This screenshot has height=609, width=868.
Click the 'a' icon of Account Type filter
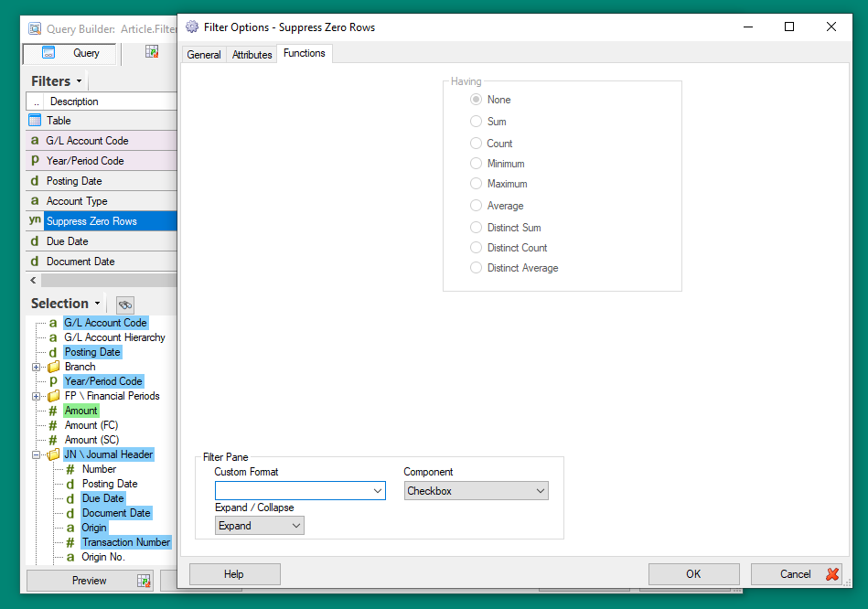tap(35, 201)
